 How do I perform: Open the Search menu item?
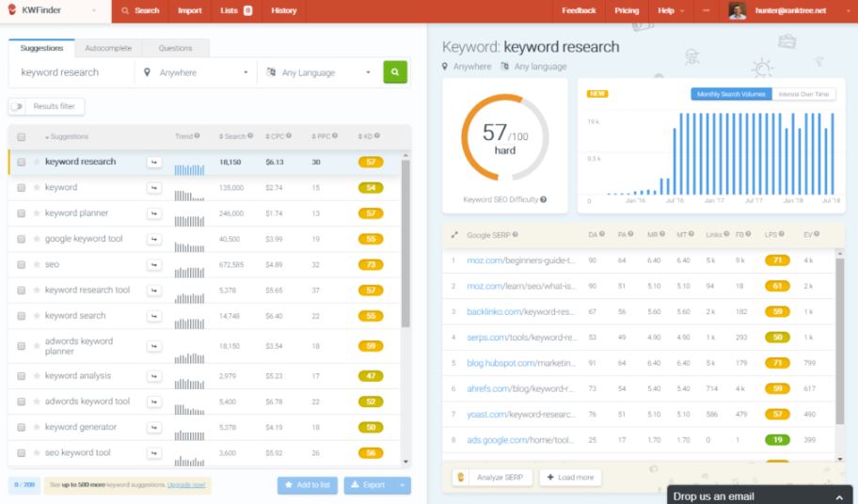click(140, 10)
